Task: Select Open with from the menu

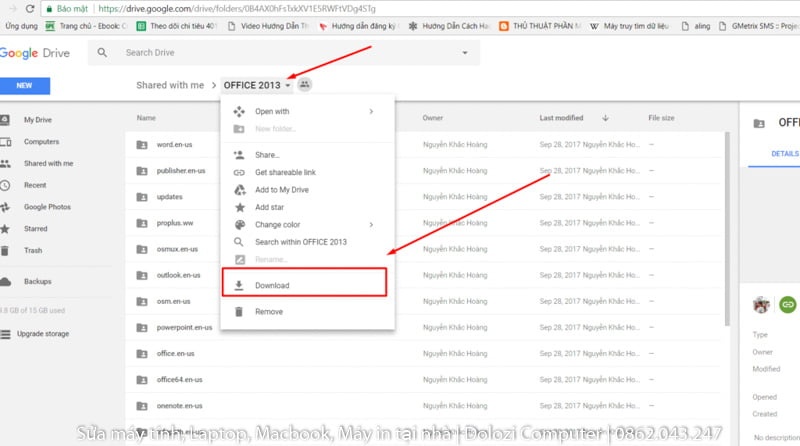Action: (308, 111)
